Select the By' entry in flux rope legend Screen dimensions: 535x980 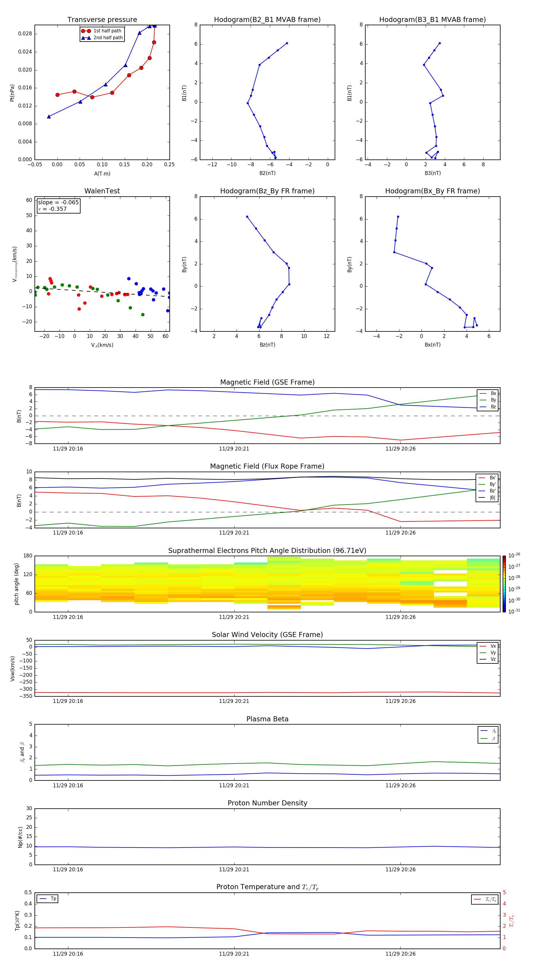coord(487,484)
